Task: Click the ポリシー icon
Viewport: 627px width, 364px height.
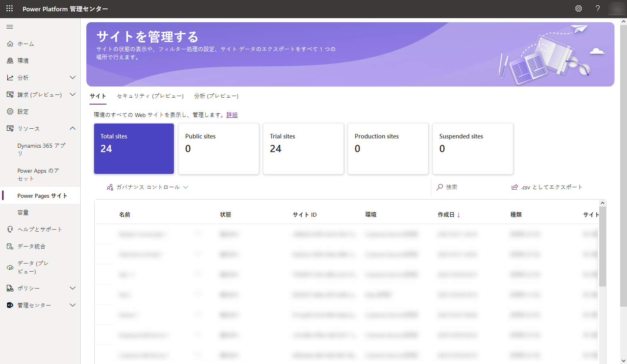Action: coord(10,288)
